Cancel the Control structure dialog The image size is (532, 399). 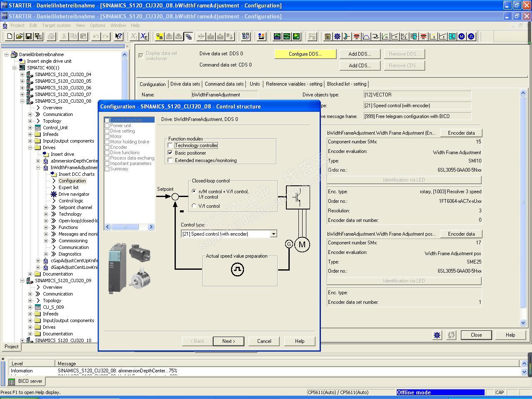tap(264, 341)
